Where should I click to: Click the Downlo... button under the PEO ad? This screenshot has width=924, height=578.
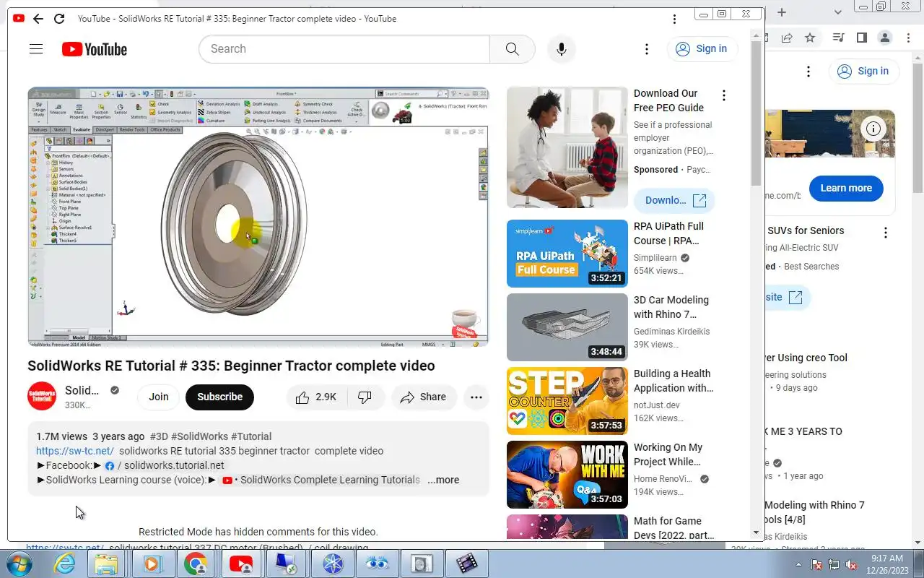674,200
